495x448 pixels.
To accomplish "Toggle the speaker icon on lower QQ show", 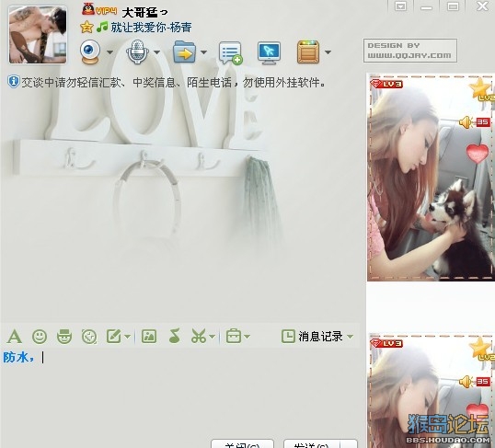I will pos(466,382).
